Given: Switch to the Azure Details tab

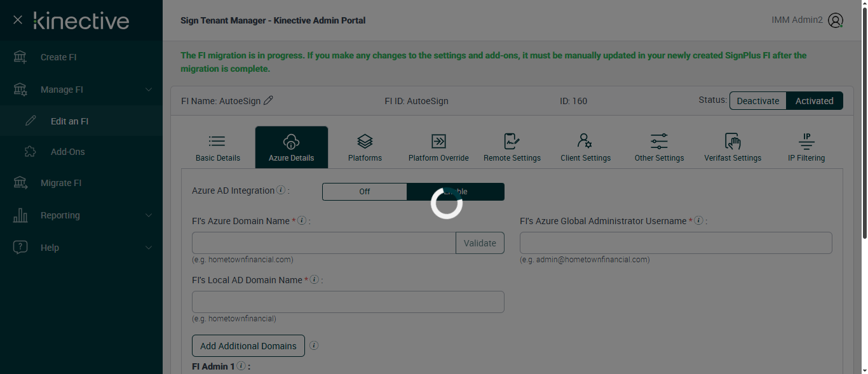Looking at the screenshot, I should (292, 148).
